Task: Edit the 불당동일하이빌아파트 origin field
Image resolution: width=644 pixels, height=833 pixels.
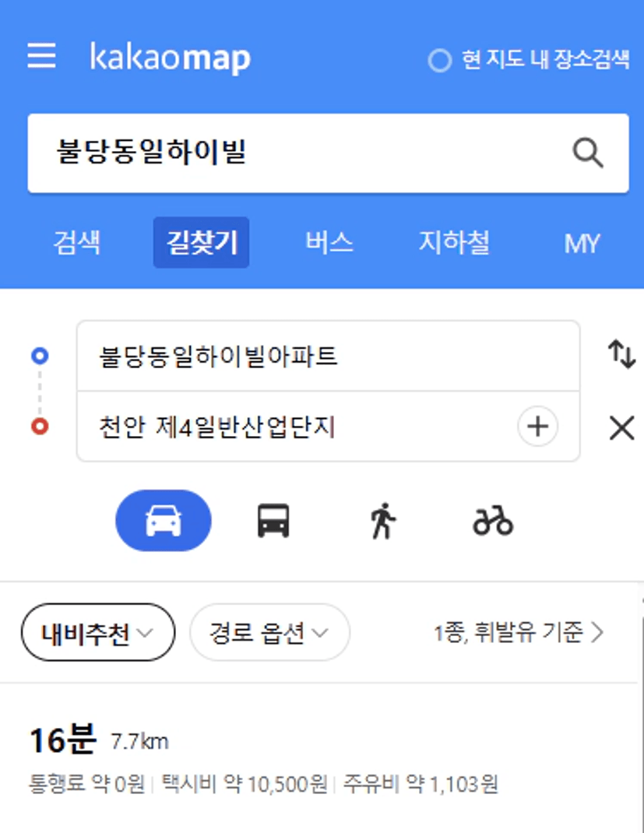Action: tap(329, 356)
